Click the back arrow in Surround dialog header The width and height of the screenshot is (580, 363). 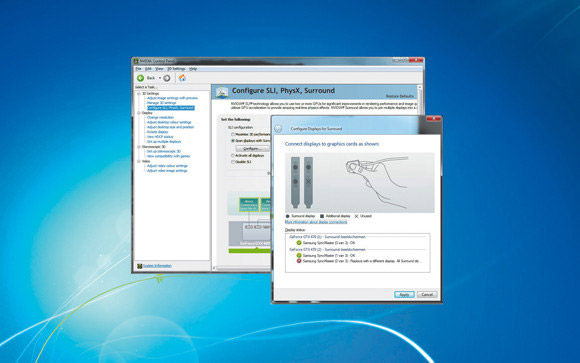(279, 129)
